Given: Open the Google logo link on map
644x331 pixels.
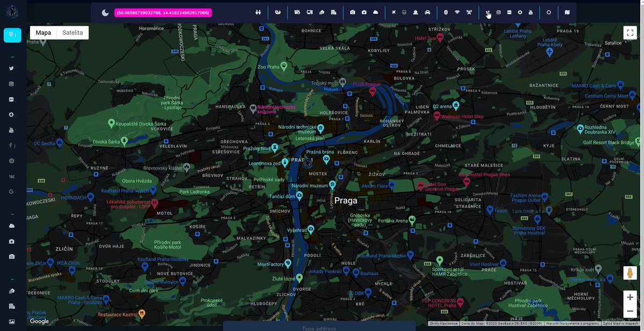Looking at the screenshot, I should [x=39, y=321].
